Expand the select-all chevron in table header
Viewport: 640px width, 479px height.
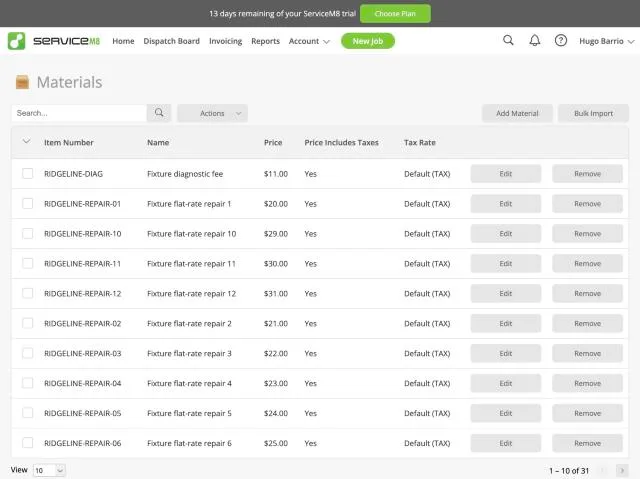(27, 142)
